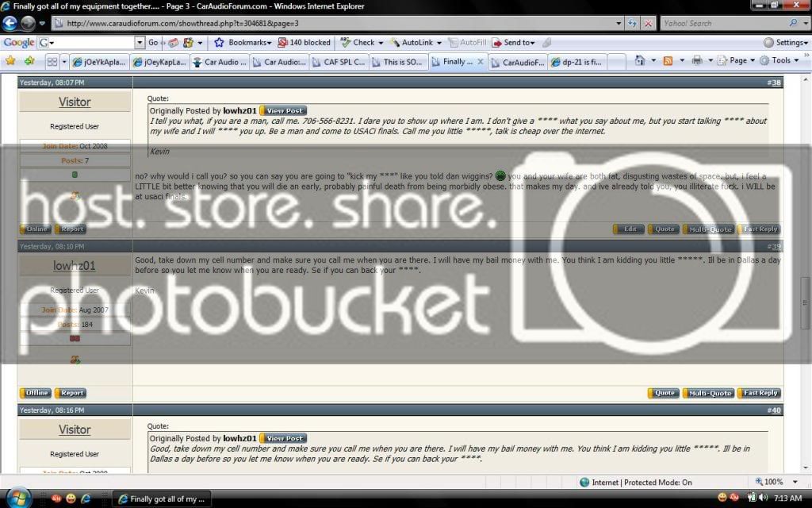The image size is (812, 508).
Task: Click View Post button in post #38 quote
Action: point(284,111)
